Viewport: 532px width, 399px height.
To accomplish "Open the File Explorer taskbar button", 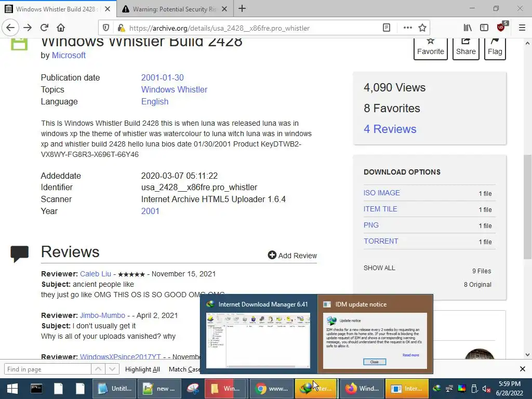I will point(225,389).
